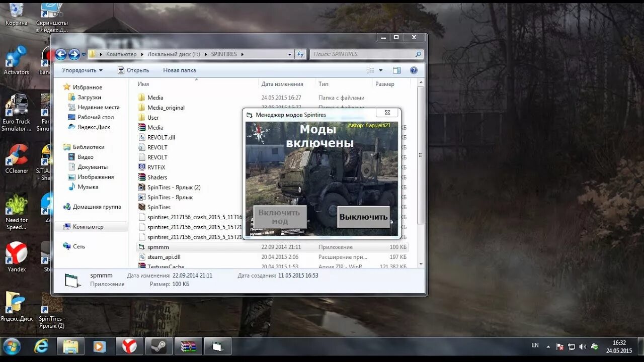Select the Media folder dated 24.05.2015

(x=272, y=98)
